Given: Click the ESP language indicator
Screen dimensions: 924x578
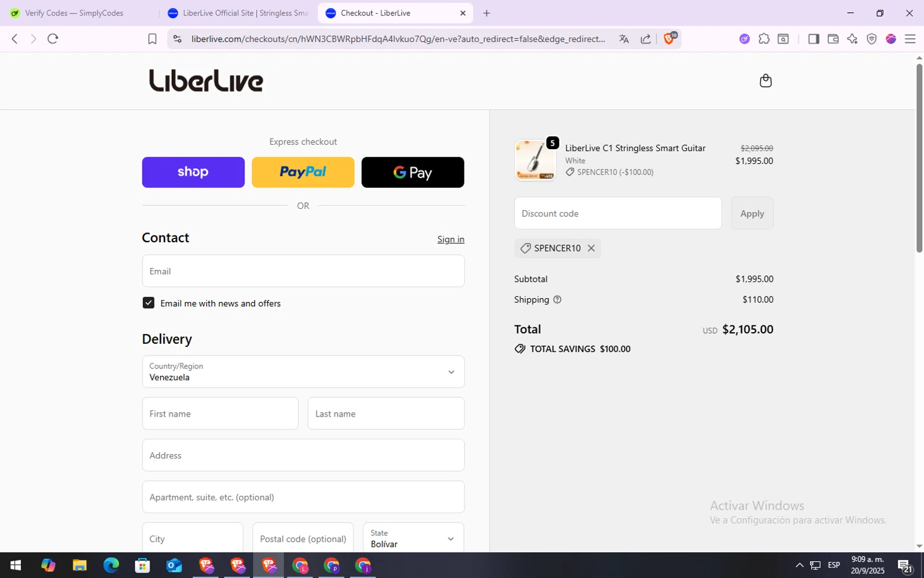Looking at the screenshot, I should coord(834,565).
